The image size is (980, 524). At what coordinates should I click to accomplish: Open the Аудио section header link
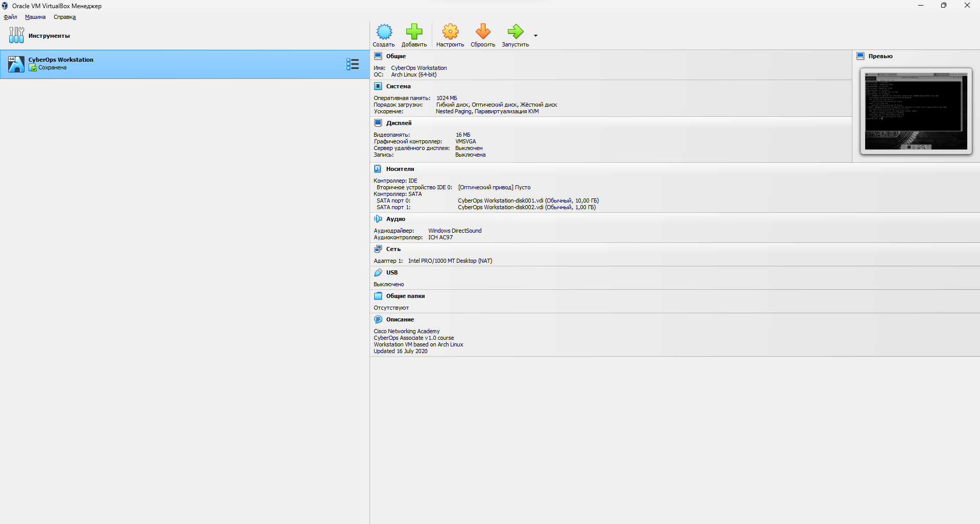pos(396,219)
